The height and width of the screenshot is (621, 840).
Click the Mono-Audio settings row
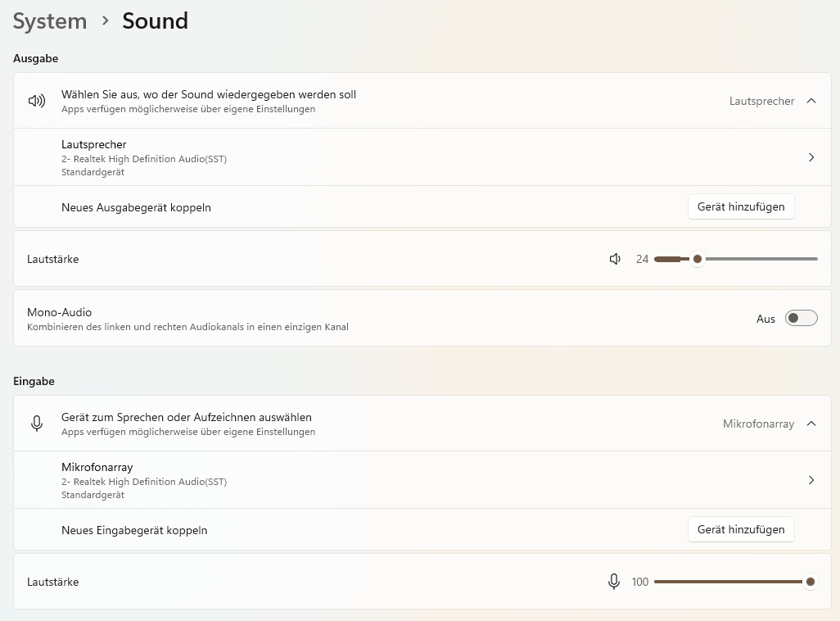tap(327, 319)
